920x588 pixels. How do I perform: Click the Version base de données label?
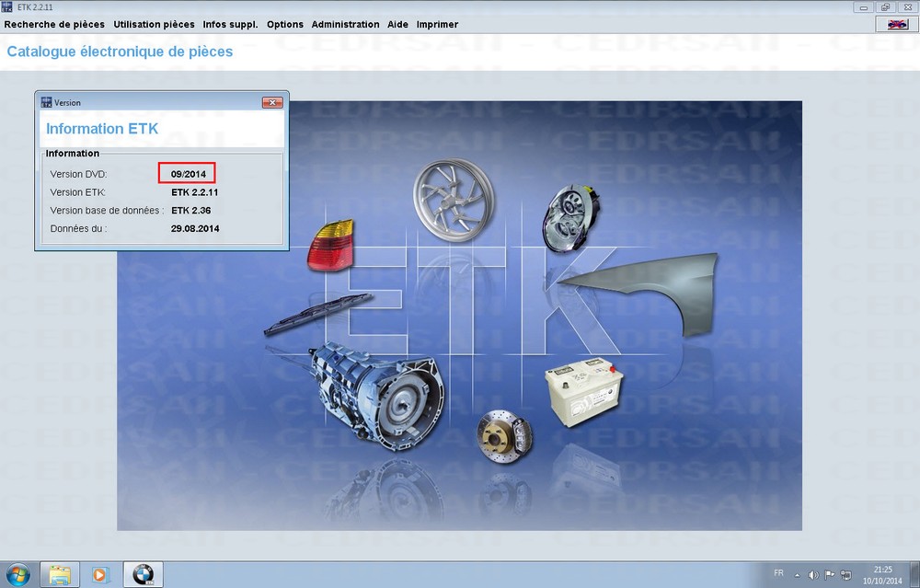pyautogui.click(x=107, y=211)
